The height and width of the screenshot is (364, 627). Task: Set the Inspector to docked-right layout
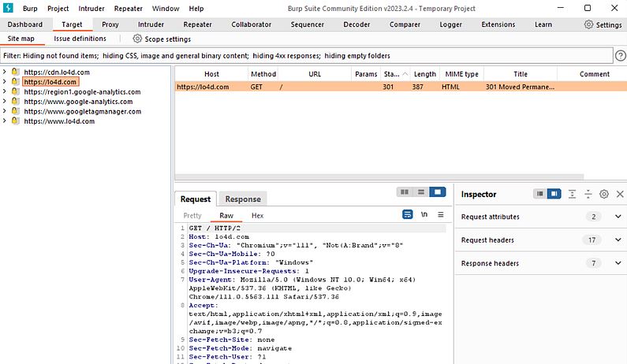click(x=554, y=194)
